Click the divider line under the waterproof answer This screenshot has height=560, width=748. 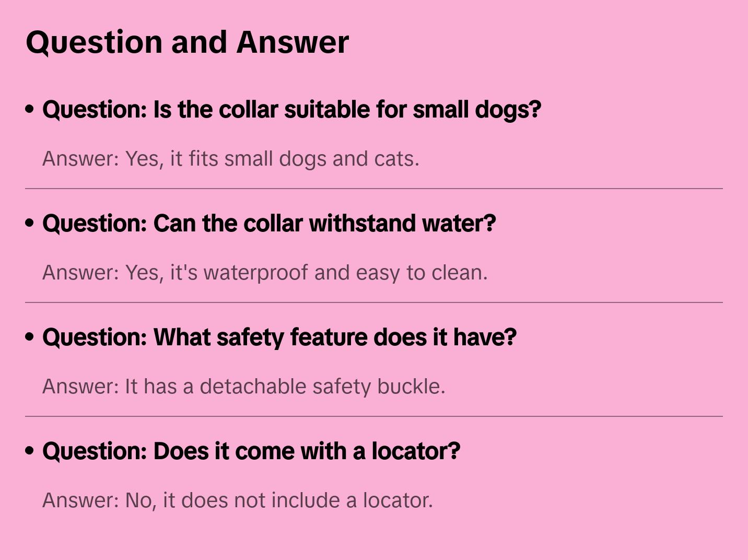coord(374,302)
